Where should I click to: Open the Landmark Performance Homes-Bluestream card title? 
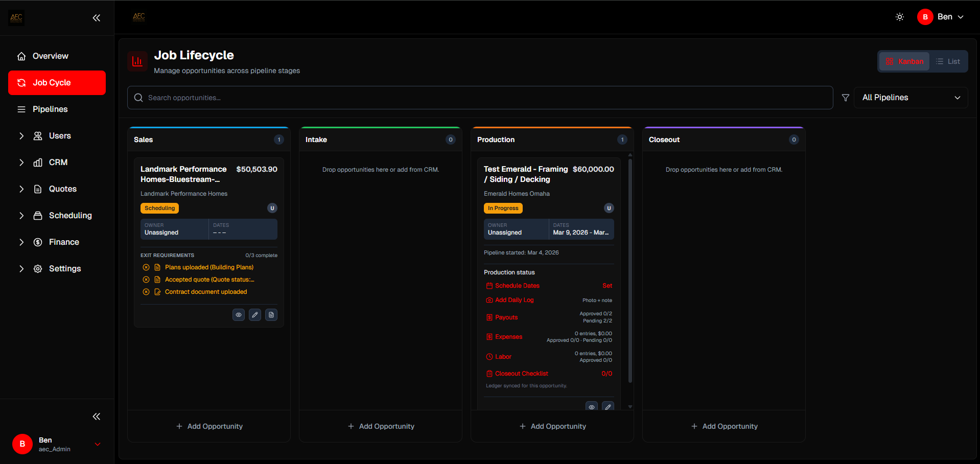tap(183, 174)
